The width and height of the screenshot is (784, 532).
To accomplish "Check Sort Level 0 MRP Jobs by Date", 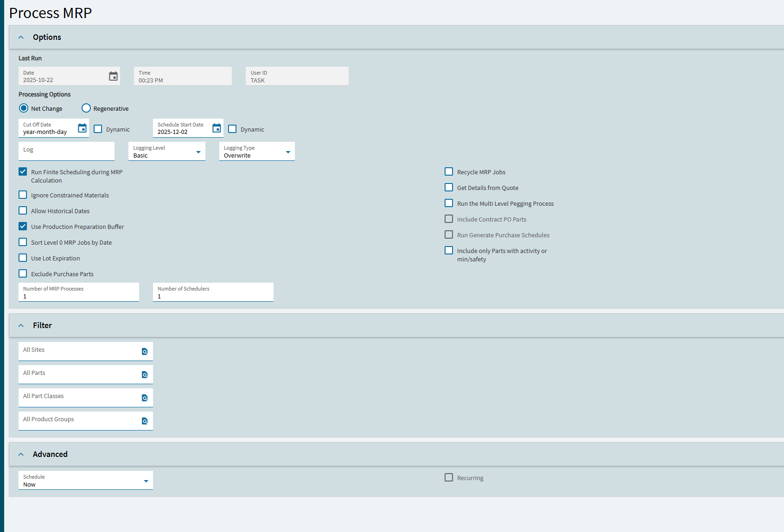I will 23,242.
